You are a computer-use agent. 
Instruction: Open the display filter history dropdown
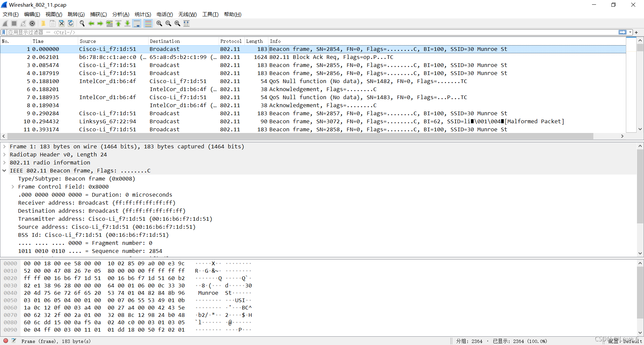coord(630,32)
